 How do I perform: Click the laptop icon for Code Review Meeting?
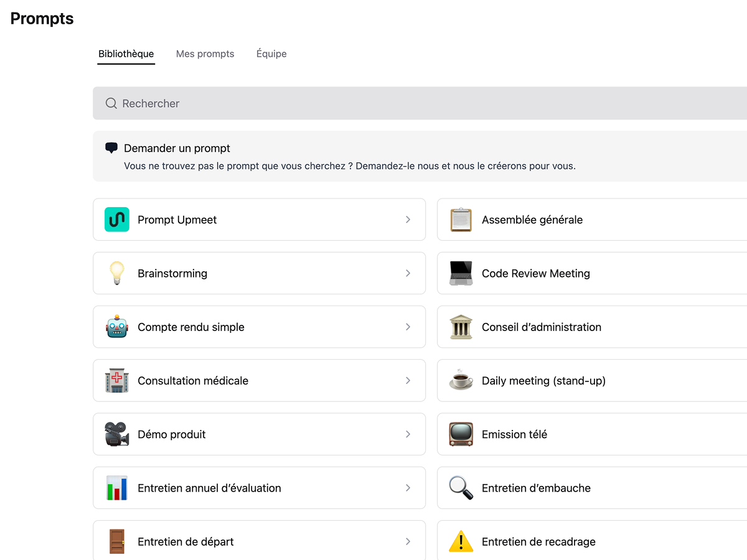pyautogui.click(x=461, y=273)
